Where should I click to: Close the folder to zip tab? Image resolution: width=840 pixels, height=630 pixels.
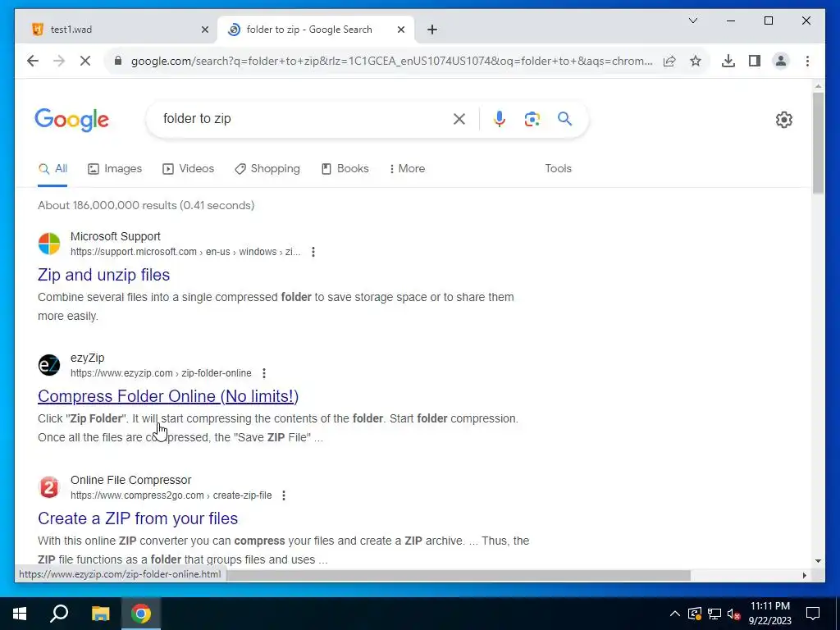pyautogui.click(x=400, y=30)
